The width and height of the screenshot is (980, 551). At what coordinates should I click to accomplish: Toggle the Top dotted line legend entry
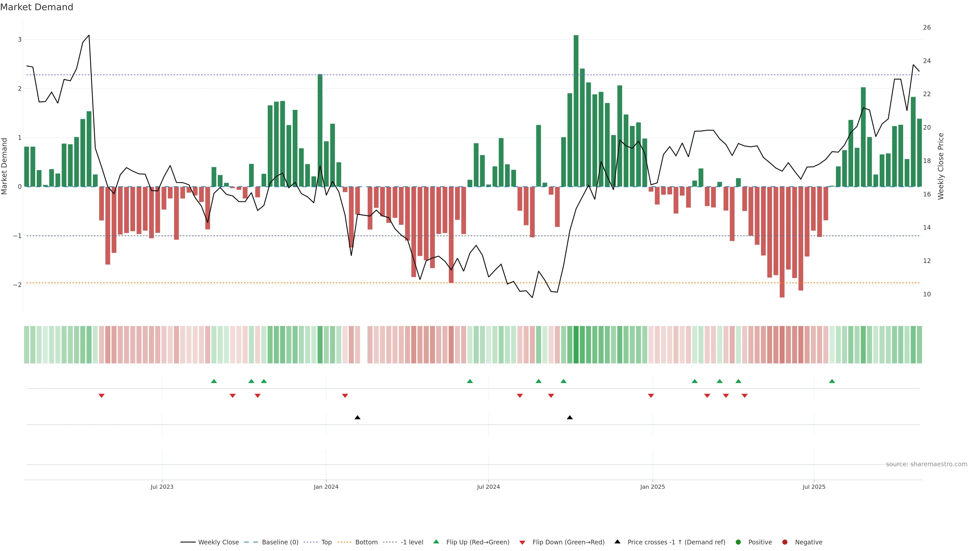tap(326, 542)
